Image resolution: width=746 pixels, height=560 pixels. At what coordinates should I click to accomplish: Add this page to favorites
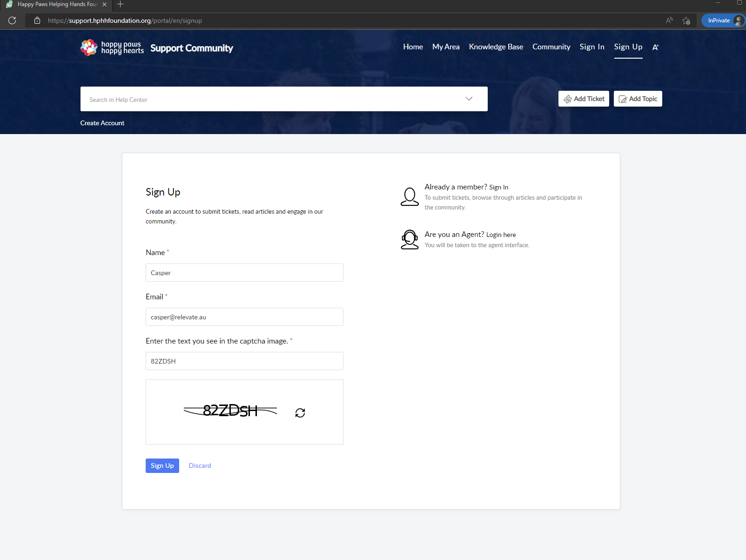[686, 20]
